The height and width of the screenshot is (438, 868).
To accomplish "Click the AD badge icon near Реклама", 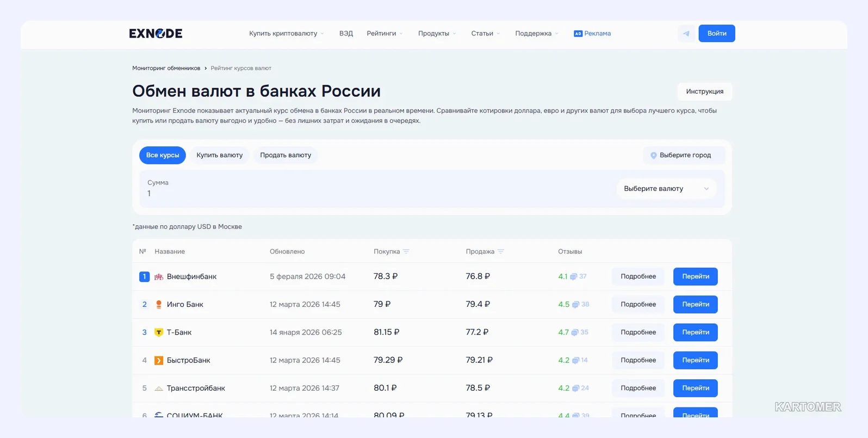I will [x=578, y=34].
